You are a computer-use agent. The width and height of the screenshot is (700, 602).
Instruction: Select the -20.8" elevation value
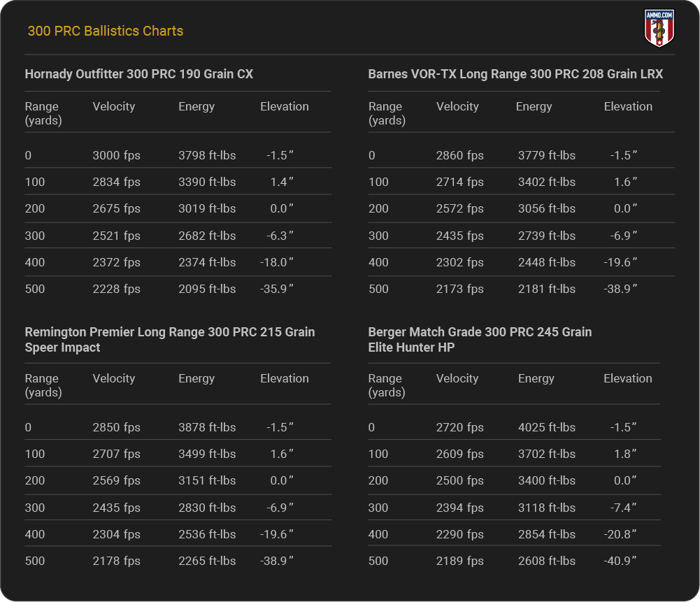point(620,534)
